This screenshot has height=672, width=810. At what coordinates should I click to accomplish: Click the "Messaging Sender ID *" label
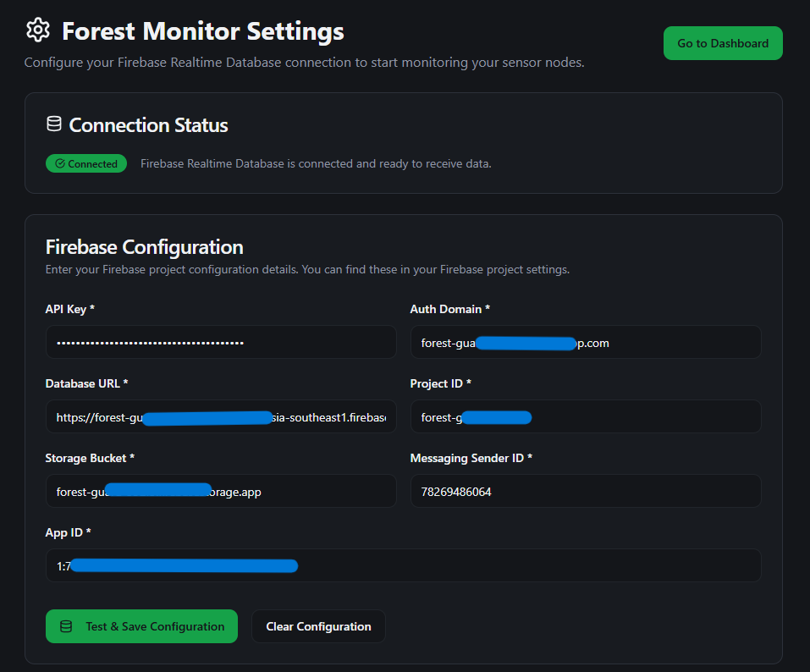coord(471,459)
